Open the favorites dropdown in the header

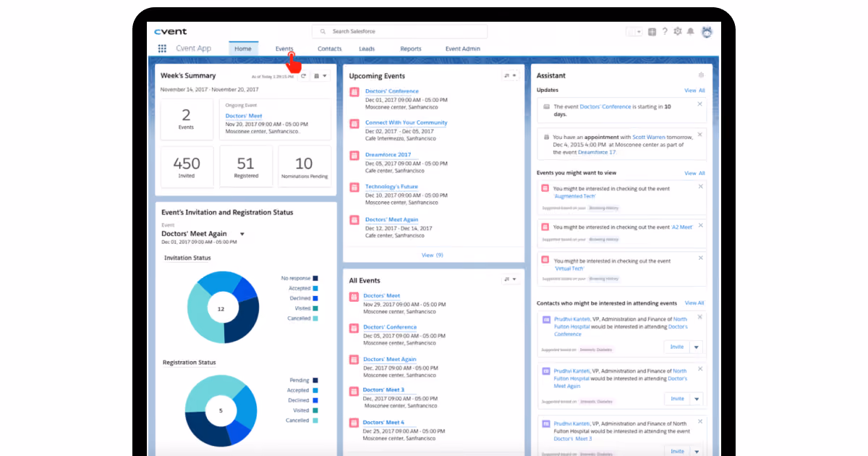coord(634,32)
